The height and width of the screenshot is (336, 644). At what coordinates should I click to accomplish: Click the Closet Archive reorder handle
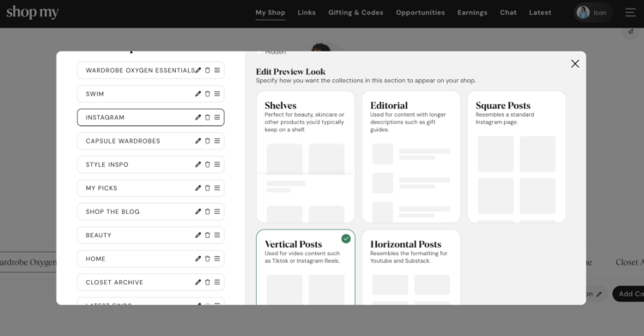(x=217, y=282)
